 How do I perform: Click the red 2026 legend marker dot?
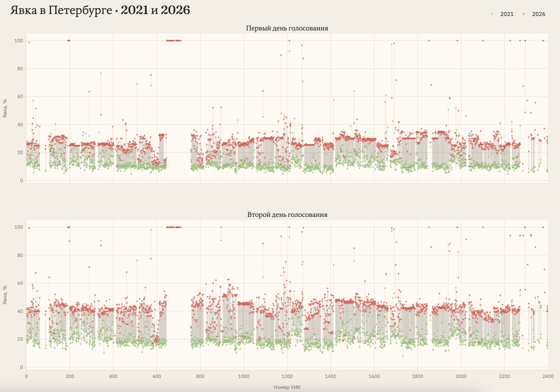pyautogui.click(x=523, y=14)
